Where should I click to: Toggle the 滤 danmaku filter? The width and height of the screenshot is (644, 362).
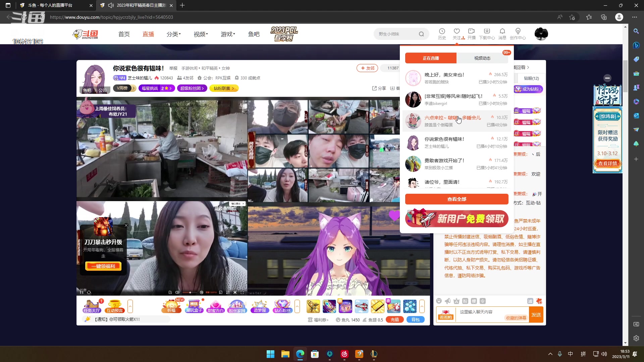(x=530, y=301)
